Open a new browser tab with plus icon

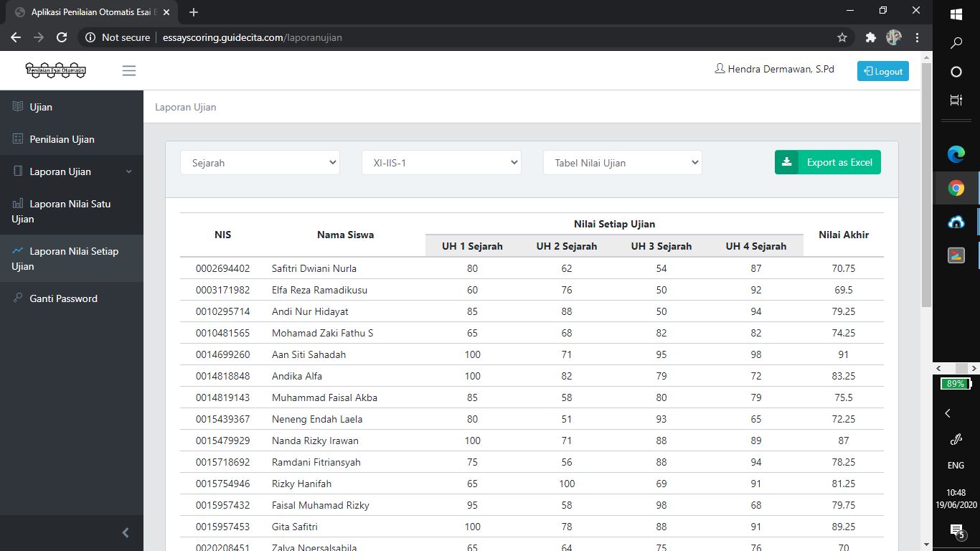[194, 12]
